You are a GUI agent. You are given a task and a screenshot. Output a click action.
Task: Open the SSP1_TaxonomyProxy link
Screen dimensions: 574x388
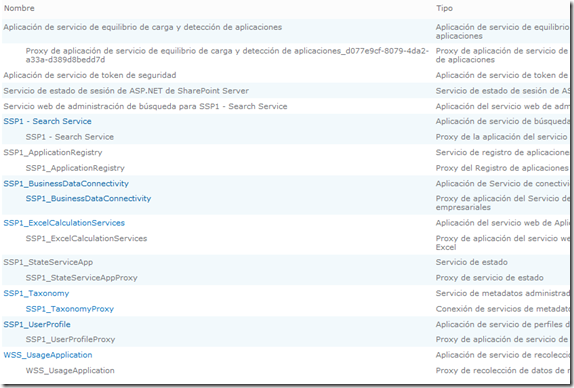click(70, 309)
